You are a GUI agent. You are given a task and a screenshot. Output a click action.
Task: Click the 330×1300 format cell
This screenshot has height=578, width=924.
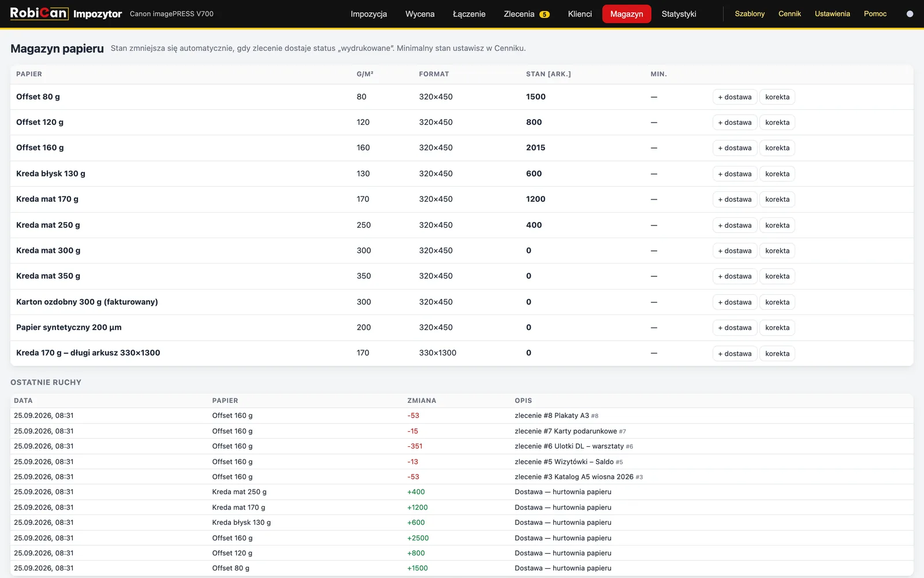pos(438,353)
